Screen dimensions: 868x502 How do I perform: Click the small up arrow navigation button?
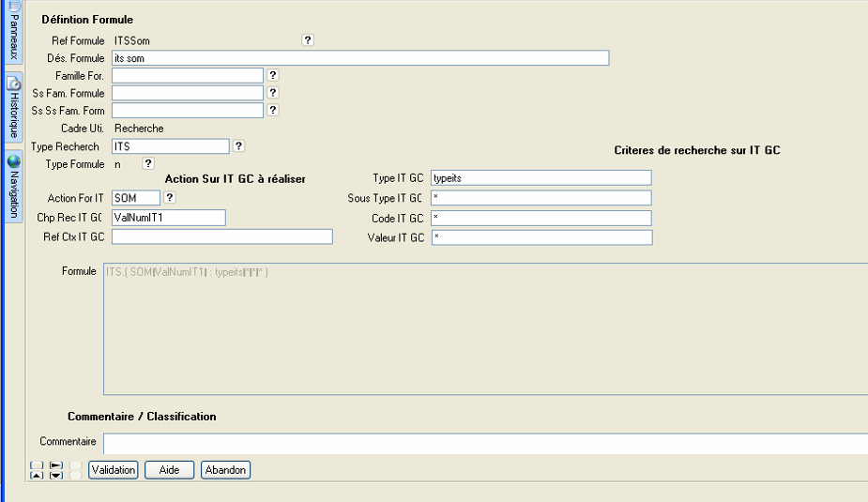pyautogui.click(x=37, y=475)
